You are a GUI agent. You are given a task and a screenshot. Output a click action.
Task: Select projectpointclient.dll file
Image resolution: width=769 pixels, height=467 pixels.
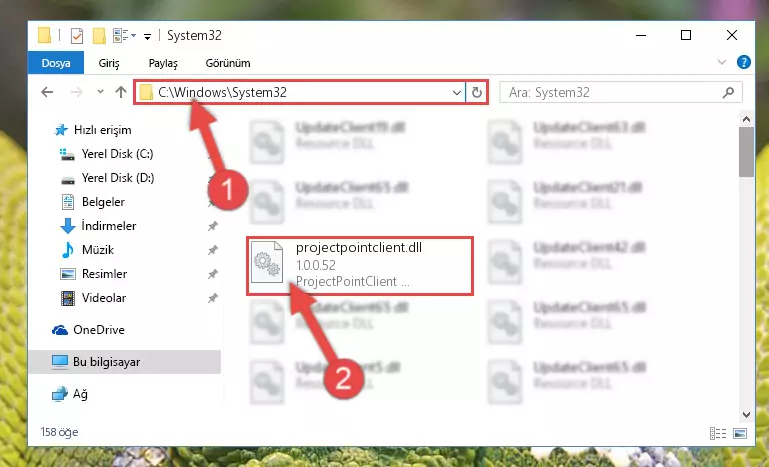point(360,265)
